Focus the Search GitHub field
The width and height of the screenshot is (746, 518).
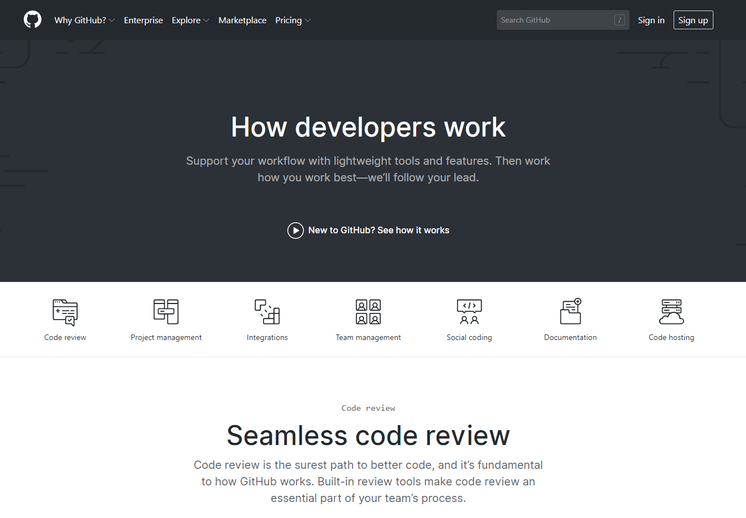(x=563, y=20)
